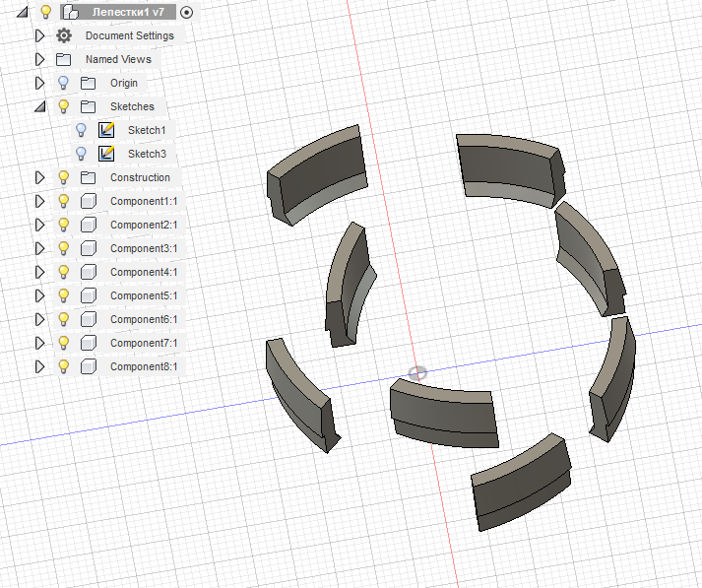The image size is (702, 588).
Task: Hide Component7:1 using its lightbulb
Action: (64, 343)
